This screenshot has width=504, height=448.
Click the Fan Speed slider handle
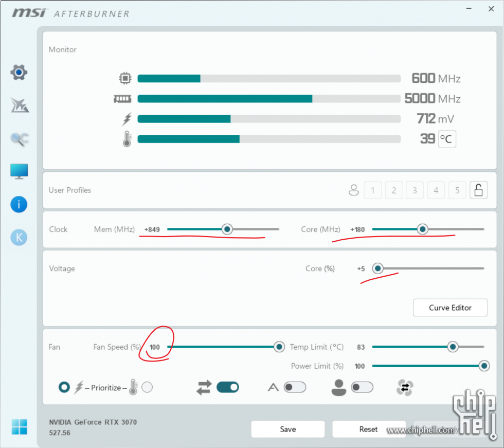(279, 347)
